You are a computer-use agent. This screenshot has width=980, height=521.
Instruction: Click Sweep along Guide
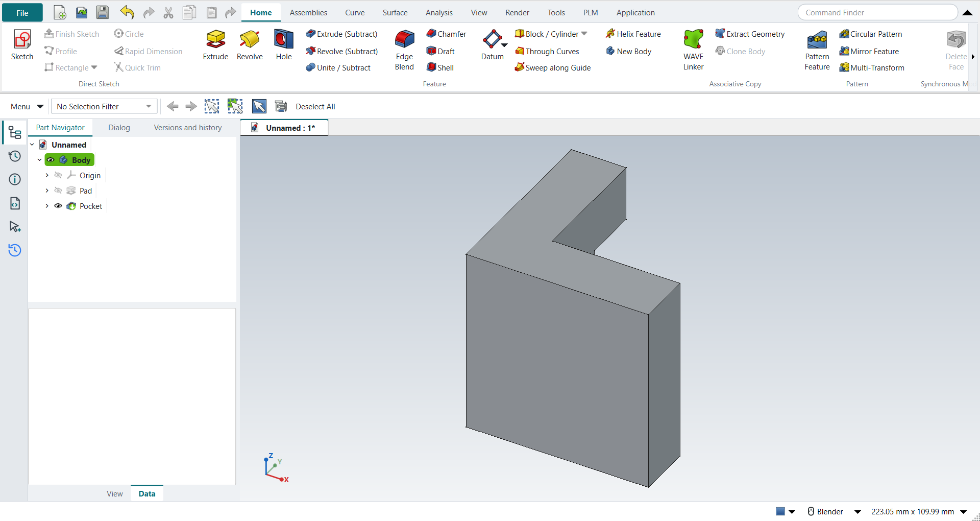click(553, 67)
